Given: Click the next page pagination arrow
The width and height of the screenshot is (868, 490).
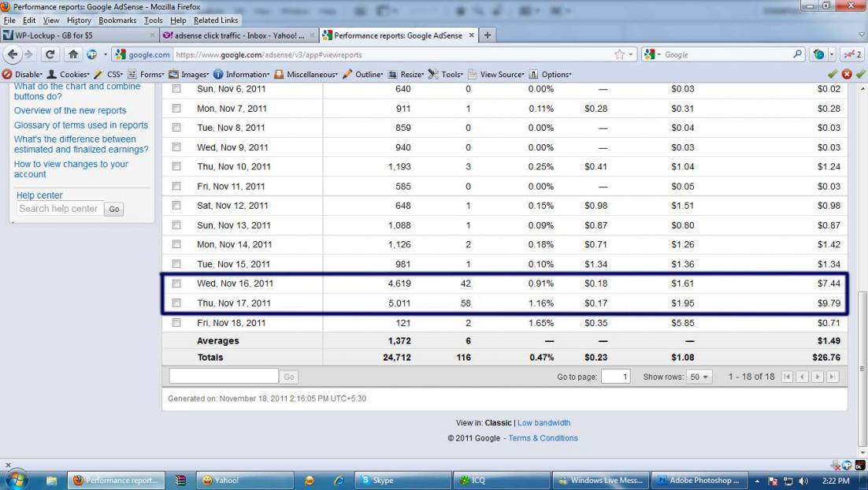Looking at the screenshot, I should pos(817,377).
